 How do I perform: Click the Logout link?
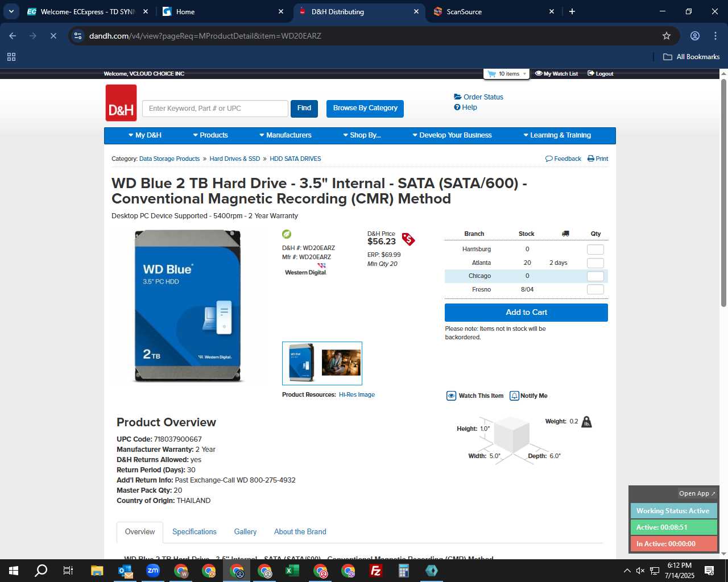click(x=601, y=74)
